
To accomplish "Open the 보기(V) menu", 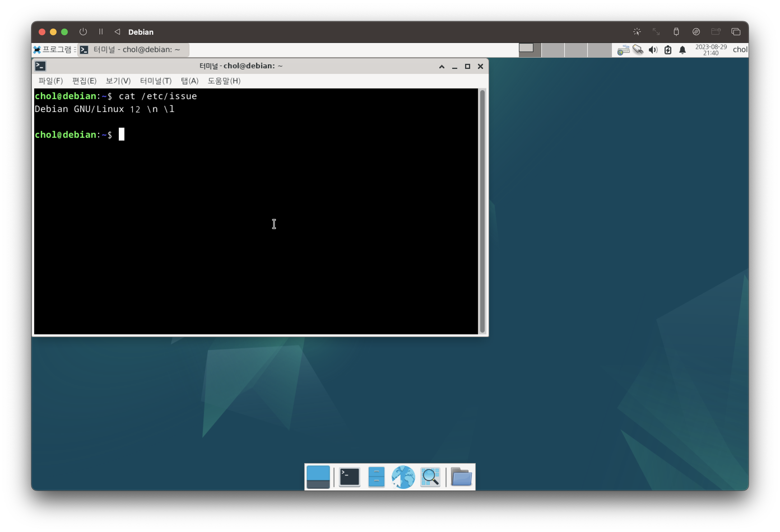I will pos(118,81).
